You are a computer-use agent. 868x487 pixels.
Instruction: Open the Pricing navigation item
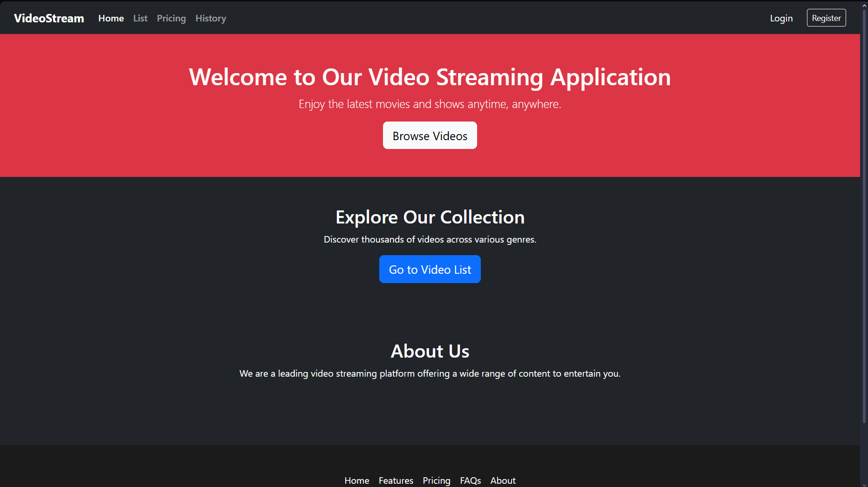(171, 18)
